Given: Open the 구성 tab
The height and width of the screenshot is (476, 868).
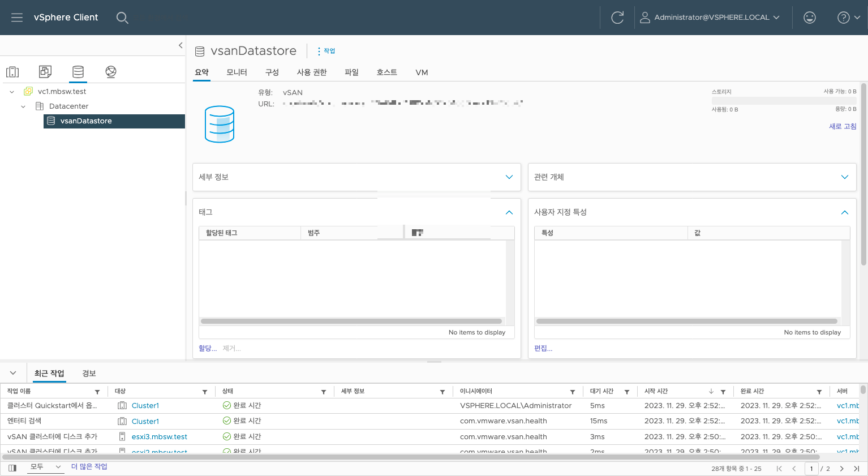Looking at the screenshot, I should 272,72.
